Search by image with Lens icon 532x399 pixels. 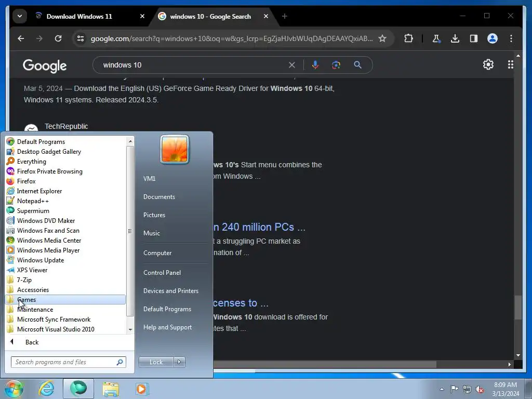[x=336, y=65]
